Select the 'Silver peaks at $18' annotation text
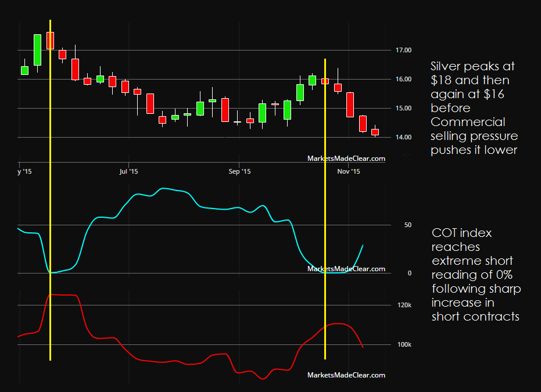541x392 pixels. click(474, 108)
